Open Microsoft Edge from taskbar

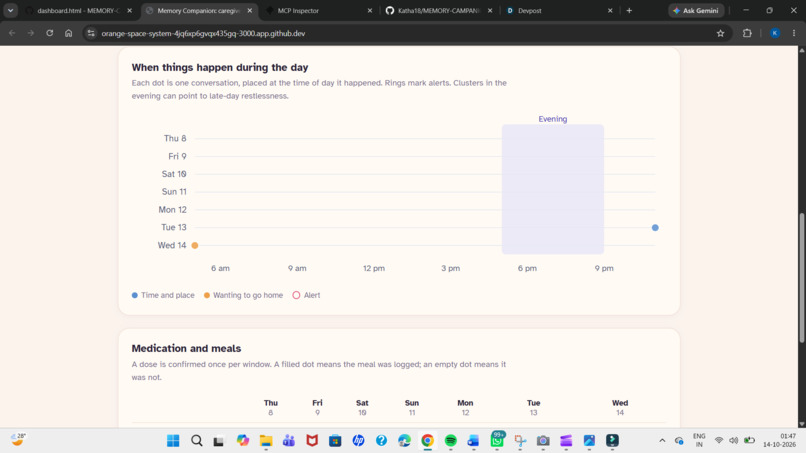(x=405, y=441)
